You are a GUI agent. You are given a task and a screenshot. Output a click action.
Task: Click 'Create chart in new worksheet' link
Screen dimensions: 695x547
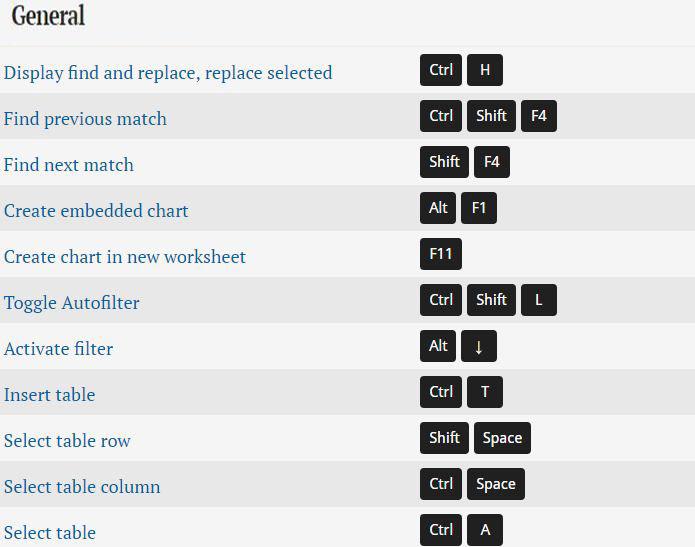[125, 257]
